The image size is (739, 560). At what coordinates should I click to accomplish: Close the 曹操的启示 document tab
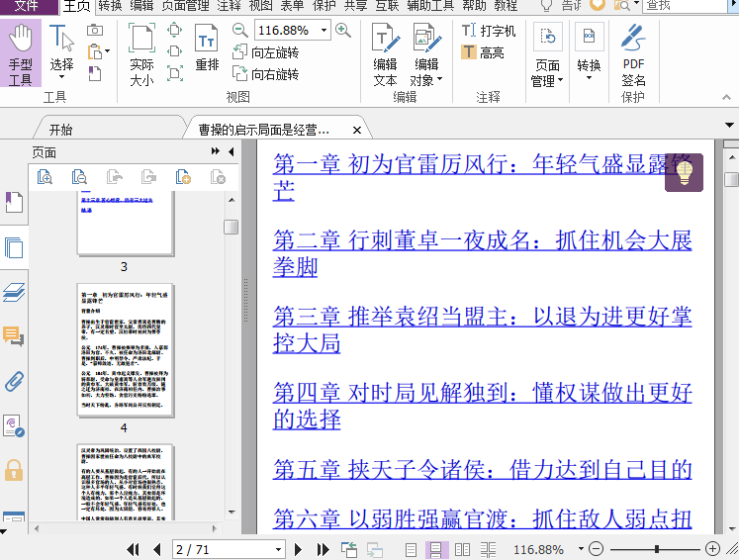357,130
